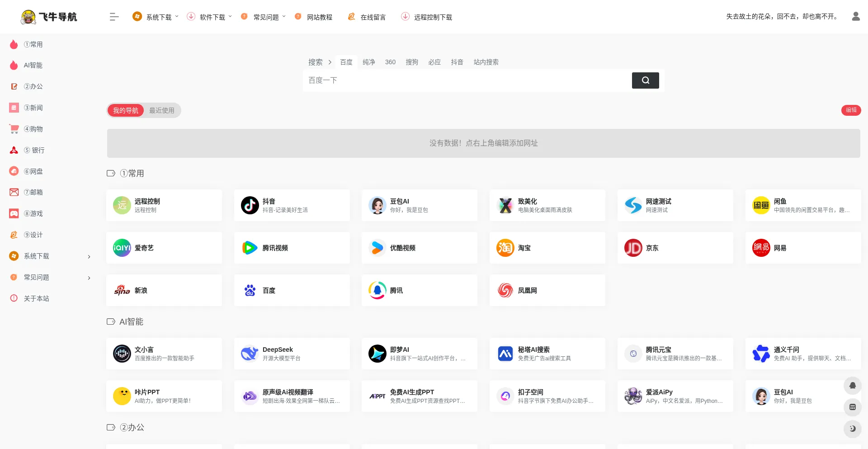Image resolution: width=868 pixels, height=449 pixels.
Task: Click the floating bell notification button
Action: (x=852, y=386)
